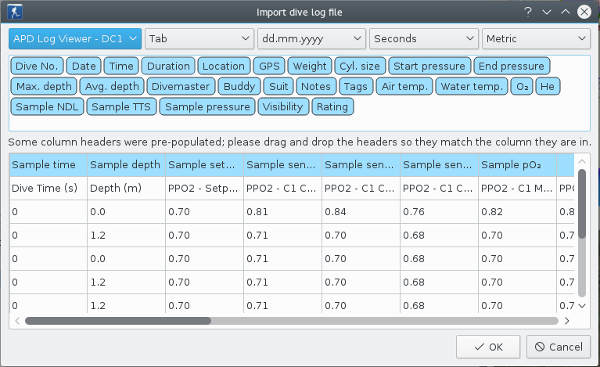Choose the Avg. depth header tag

coord(112,86)
